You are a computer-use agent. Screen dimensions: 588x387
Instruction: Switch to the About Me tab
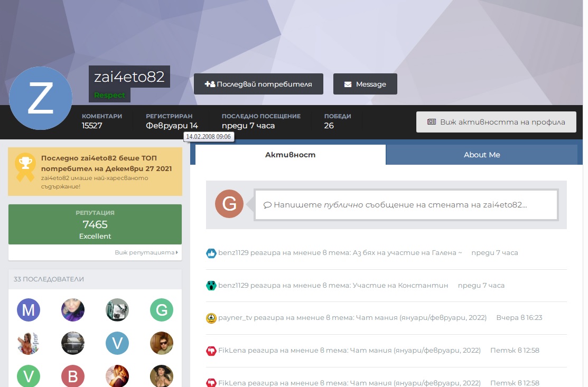tap(481, 155)
